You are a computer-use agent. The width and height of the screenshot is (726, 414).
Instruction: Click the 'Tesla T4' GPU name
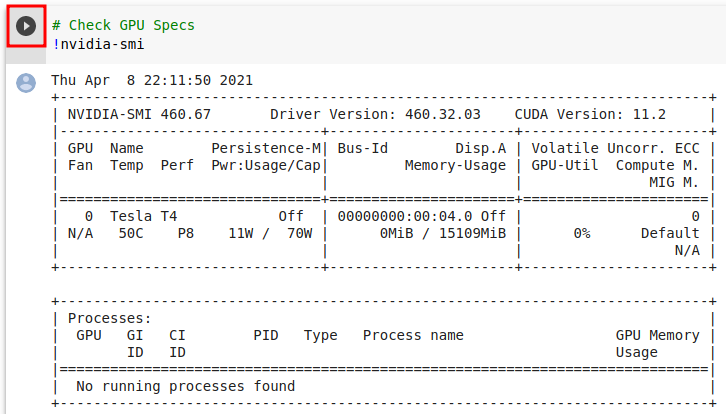[x=144, y=216]
